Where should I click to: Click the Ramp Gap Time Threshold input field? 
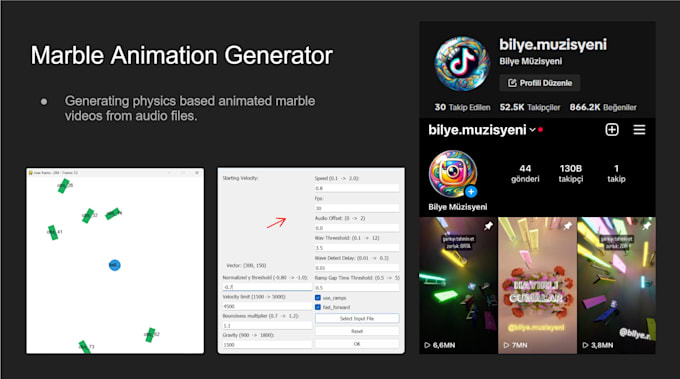coord(357,288)
